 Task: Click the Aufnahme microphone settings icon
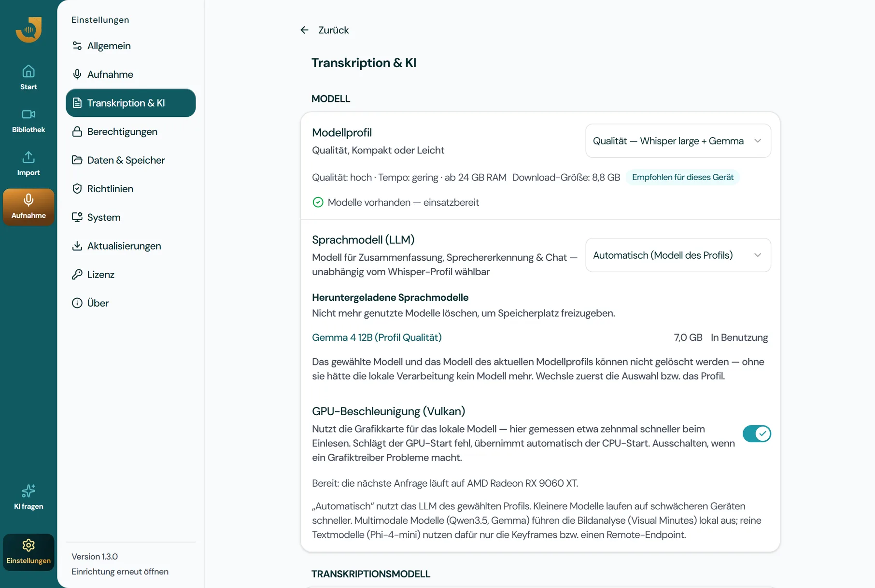[77, 74]
